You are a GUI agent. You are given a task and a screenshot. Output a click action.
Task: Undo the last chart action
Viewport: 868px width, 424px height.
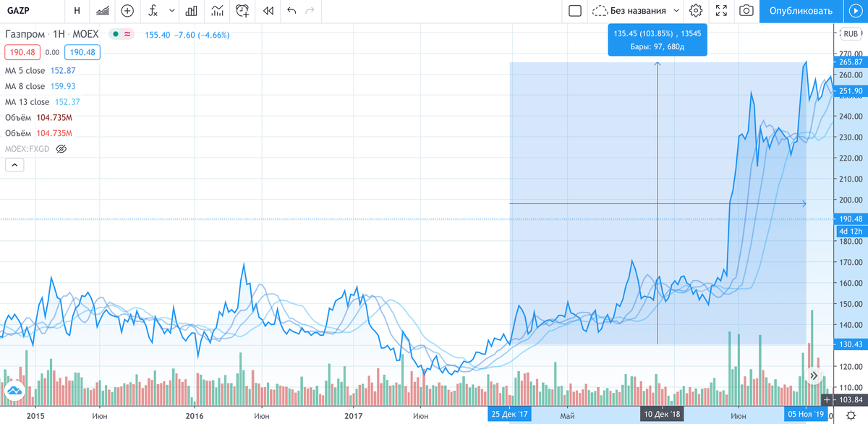(292, 11)
